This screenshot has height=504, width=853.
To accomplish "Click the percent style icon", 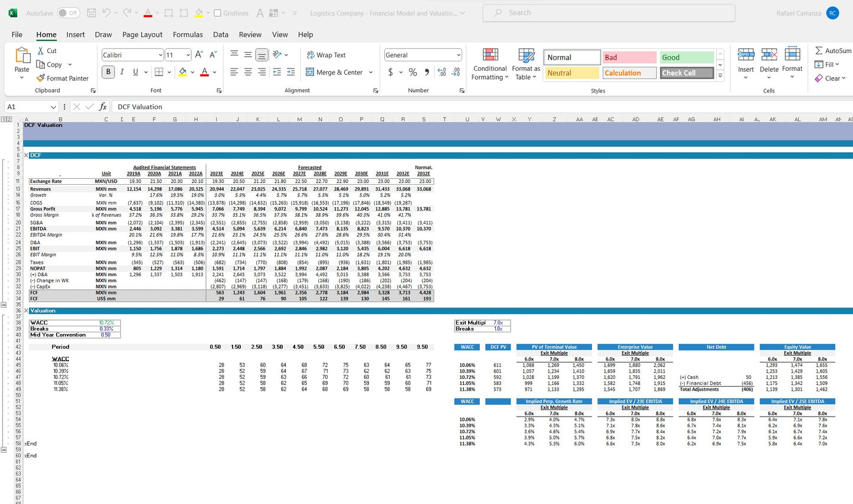I will (x=413, y=72).
